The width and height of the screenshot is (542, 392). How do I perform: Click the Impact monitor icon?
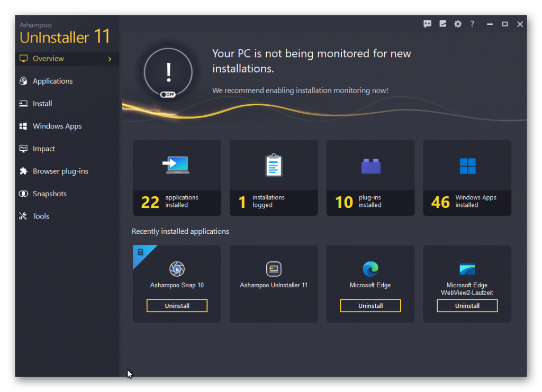pyautogui.click(x=23, y=149)
